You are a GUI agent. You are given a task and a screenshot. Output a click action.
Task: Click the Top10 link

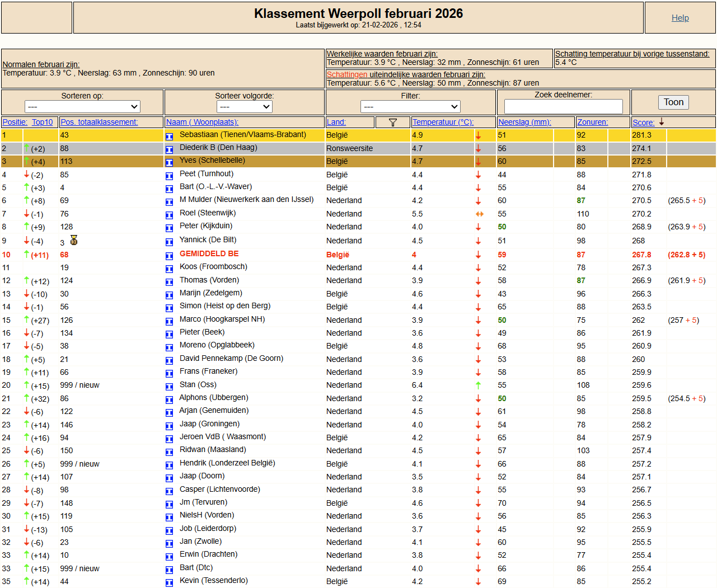coord(42,123)
